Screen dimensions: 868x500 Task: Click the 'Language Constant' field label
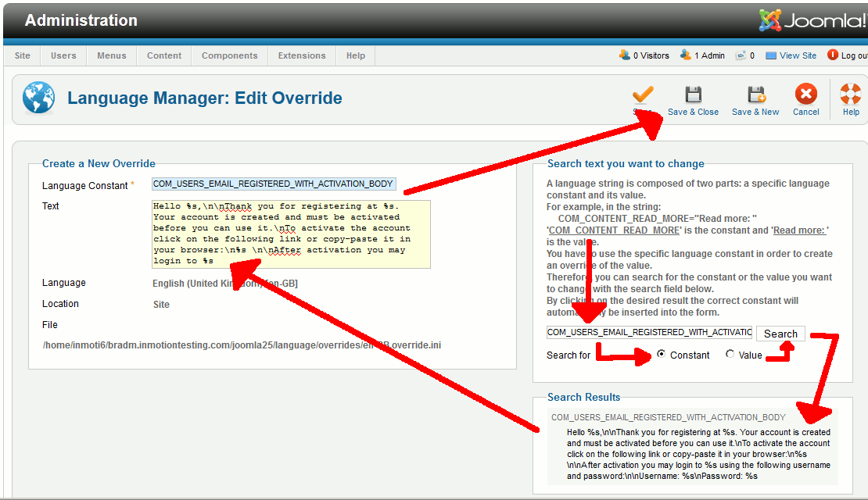click(x=84, y=186)
